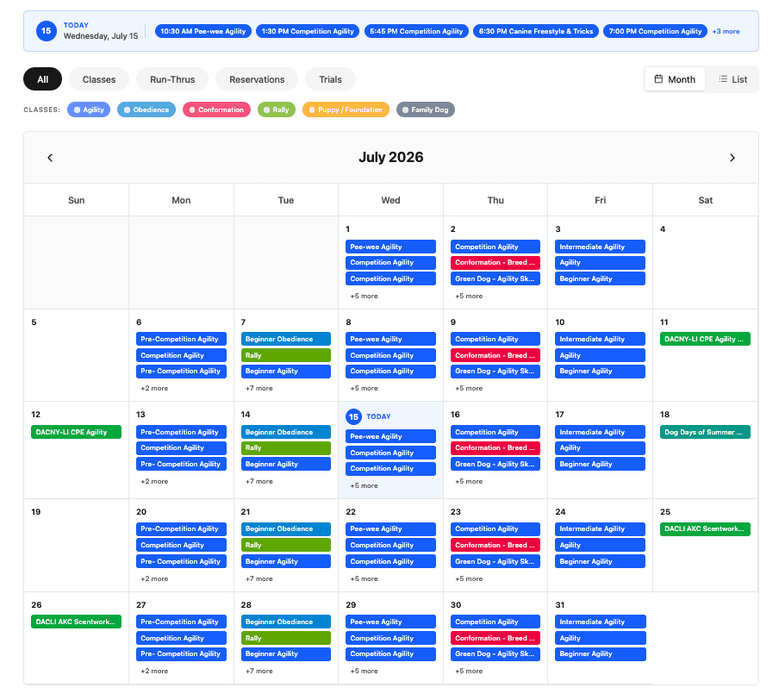Toggle the Rally class filter chip
779x700 pixels.
[x=277, y=109]
